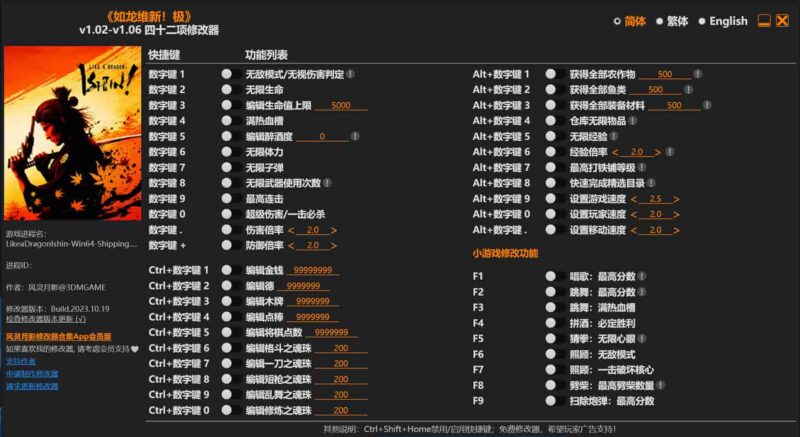Click info icon next to 唱歌：最高分数

[642, 276]
